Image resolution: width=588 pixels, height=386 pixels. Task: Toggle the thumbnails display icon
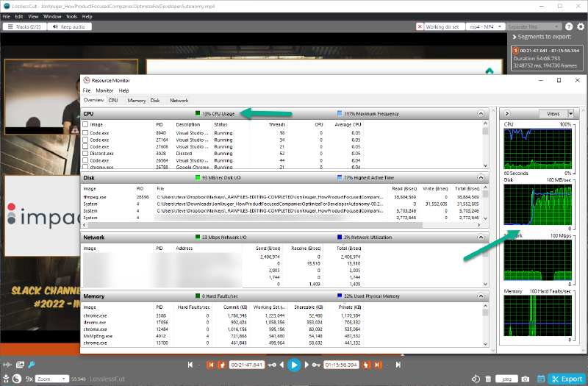(20, 365)
